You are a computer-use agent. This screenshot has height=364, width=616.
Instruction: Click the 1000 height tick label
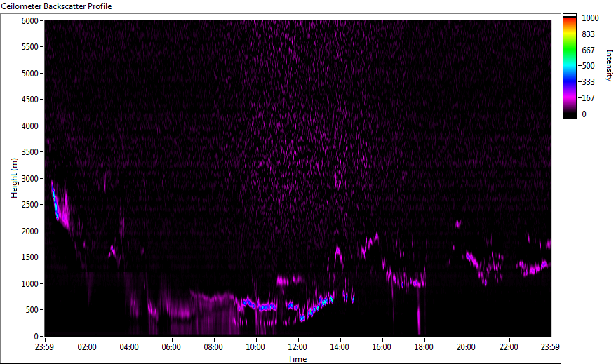[x=30, y=284]
